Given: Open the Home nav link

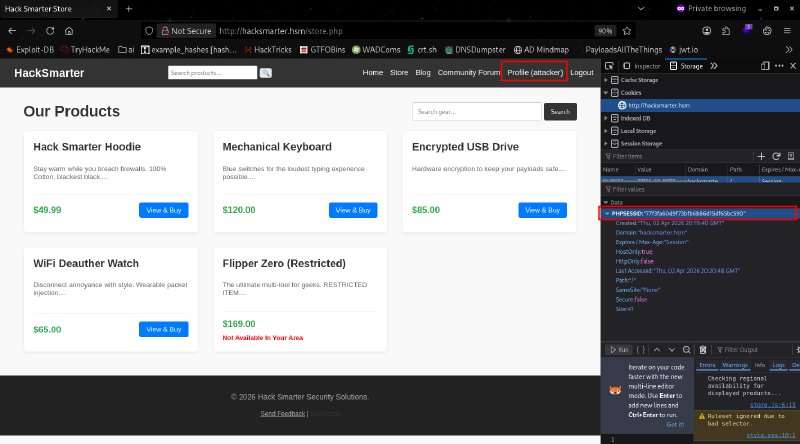Looking at the screenshot, I should click(x=372, y=72).
